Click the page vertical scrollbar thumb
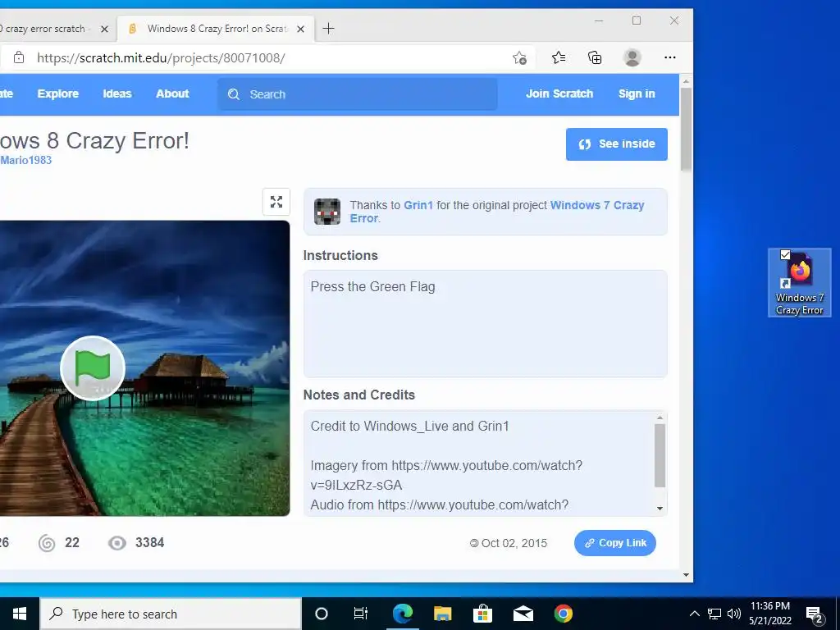Viewport: 840px width, 630px height. pyautogui.click(x=686, y=129)
